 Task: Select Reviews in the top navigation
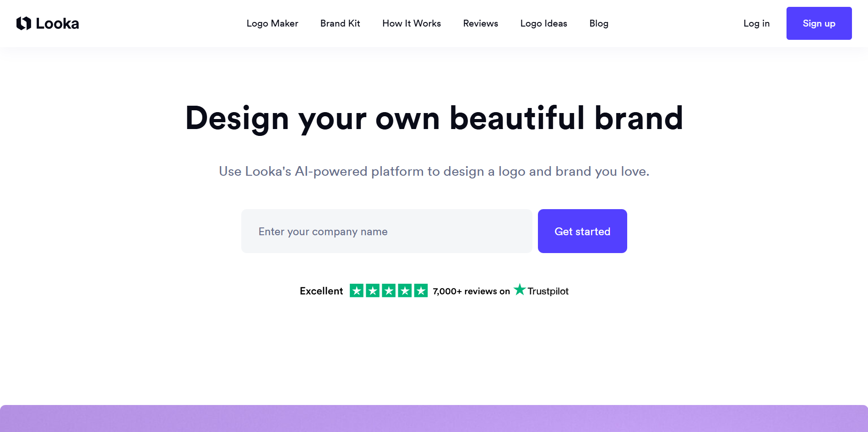[x=480, y=23]
